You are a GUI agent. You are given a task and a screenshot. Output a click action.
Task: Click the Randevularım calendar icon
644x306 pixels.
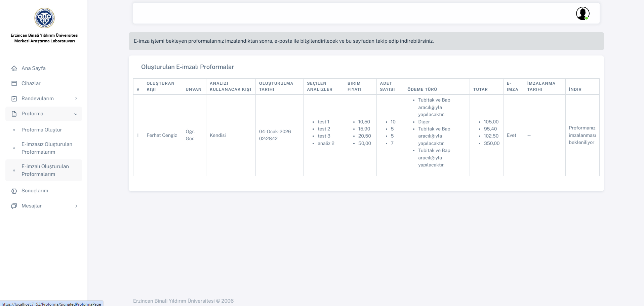click(14, 99)
